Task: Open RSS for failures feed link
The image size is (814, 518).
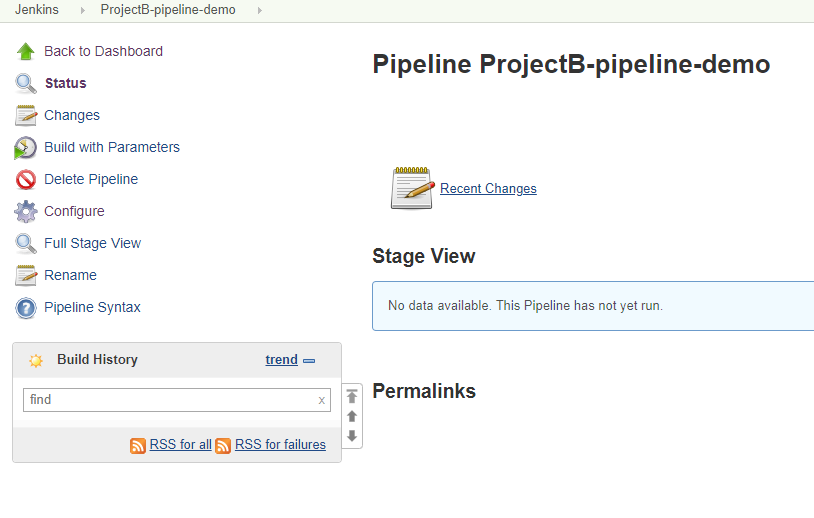Action: [280, 445]
